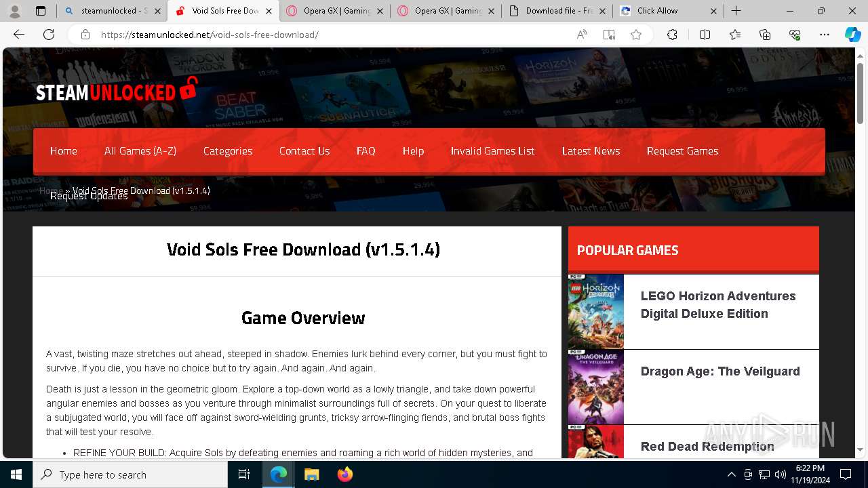Viewport: 868px width, 488px height.
Task: Switch to the second Opera GX tab
Action: coord(446,11)
